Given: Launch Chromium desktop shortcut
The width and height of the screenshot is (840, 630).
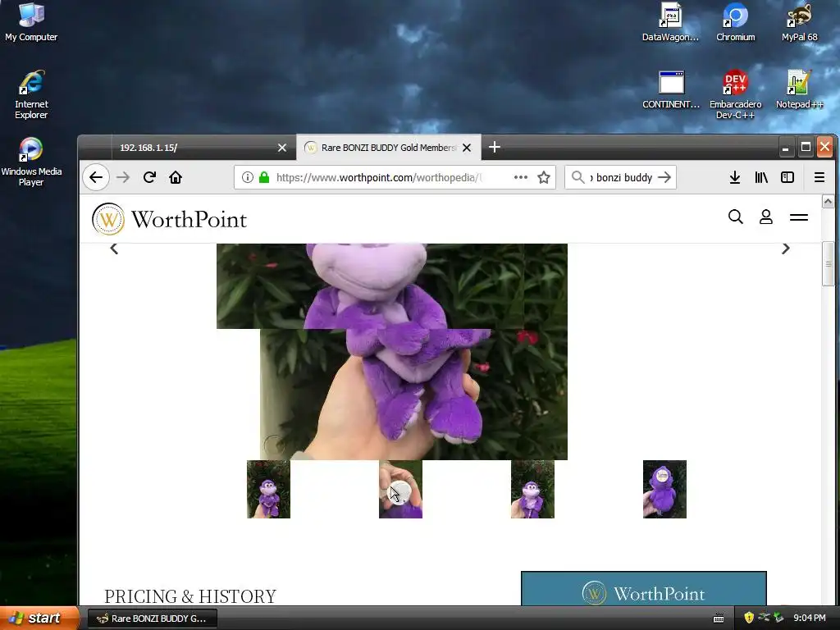Looking at the screenshot, I should 735,22.
